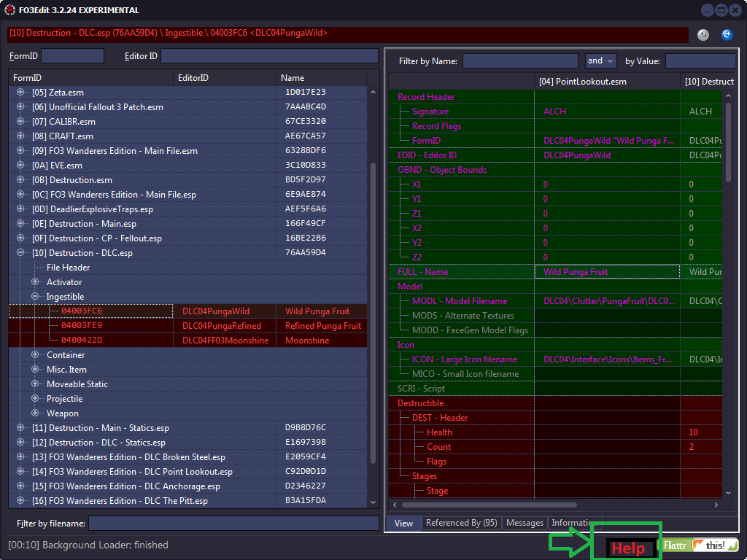The height and width of the screenshot is (560, 747).
Task: Expand the [0B] Destruction.esm node
Action: (20, 179)
